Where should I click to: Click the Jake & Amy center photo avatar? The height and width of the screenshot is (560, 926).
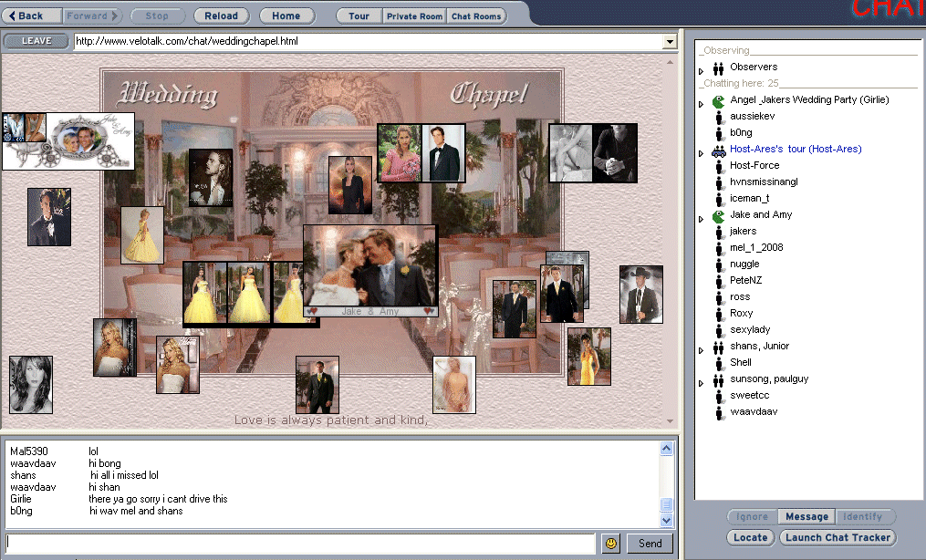pyautogui.click(x=370, y=266)
